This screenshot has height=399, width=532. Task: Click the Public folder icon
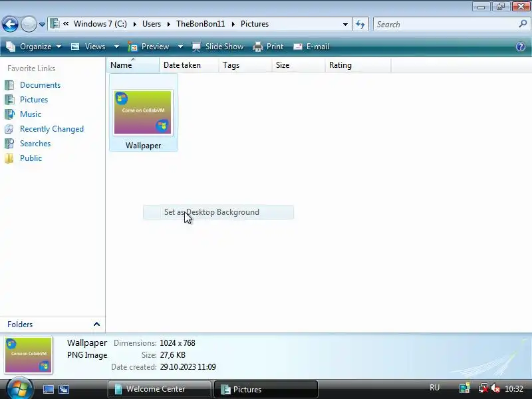(x=9, y=158)
